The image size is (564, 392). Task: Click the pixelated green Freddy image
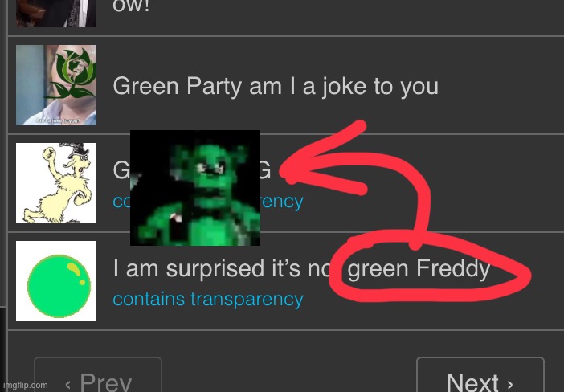[195, 188]
